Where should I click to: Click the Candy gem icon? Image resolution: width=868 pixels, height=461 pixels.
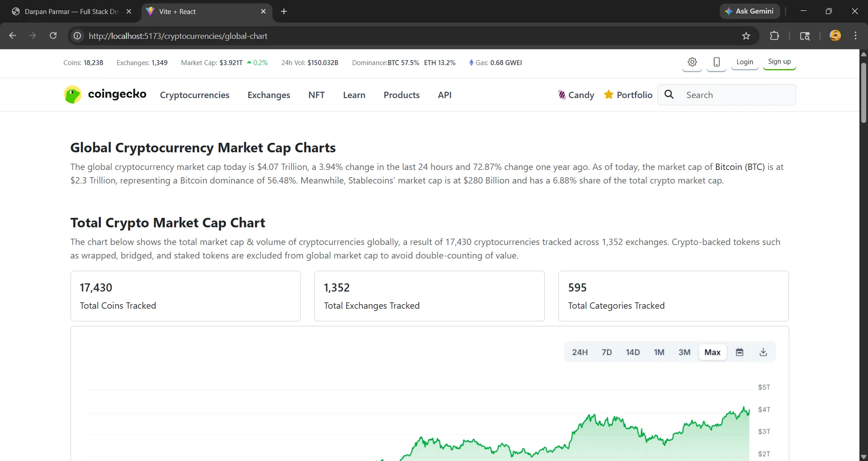point(561,94)
